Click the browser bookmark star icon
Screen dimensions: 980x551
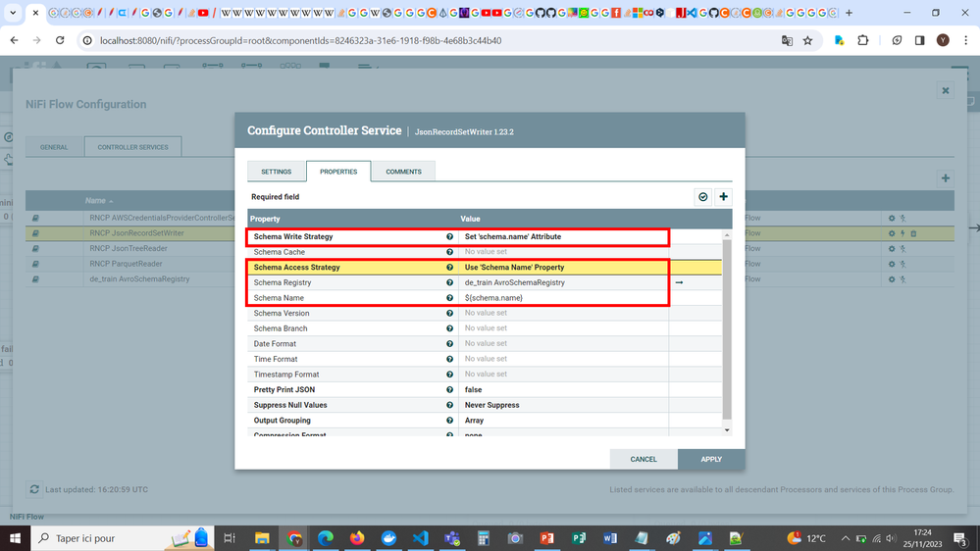(x=807, y=40)
